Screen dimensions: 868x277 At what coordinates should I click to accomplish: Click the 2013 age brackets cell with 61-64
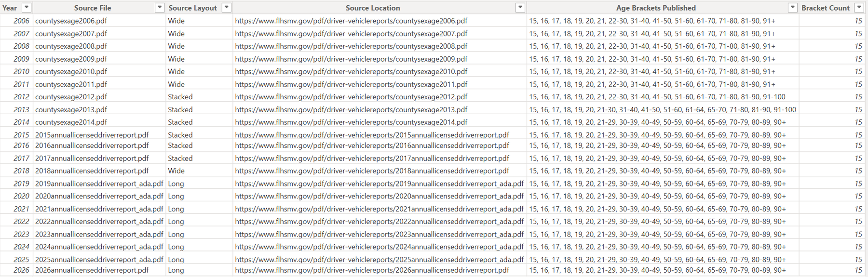662,110
